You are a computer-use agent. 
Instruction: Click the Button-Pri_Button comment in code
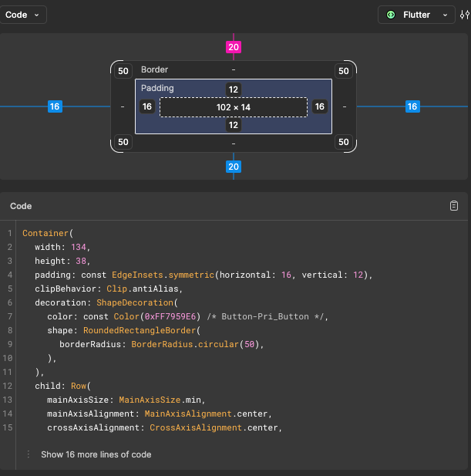(x=267, y=316)
